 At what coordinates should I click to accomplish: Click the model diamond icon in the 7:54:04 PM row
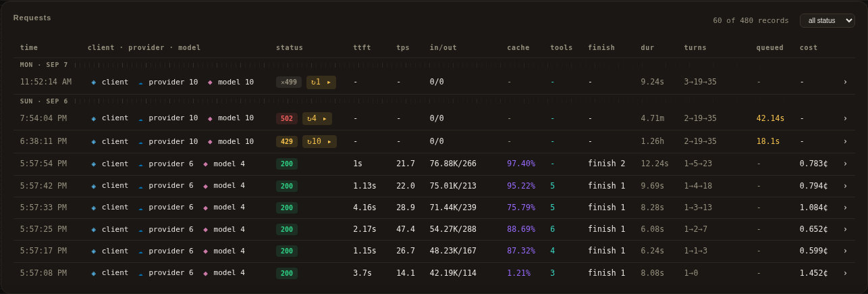[210, 118]
